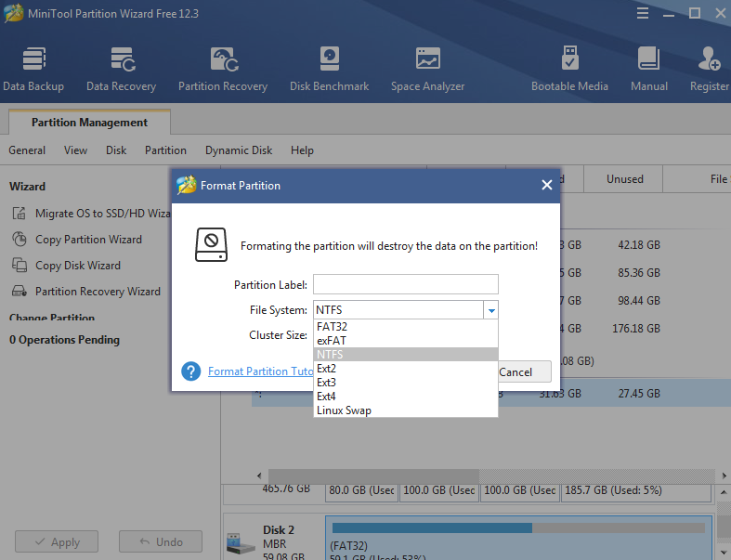The image size is (731, 560).
Task: Click the Bootable Media icon
Action: point(569,69)
